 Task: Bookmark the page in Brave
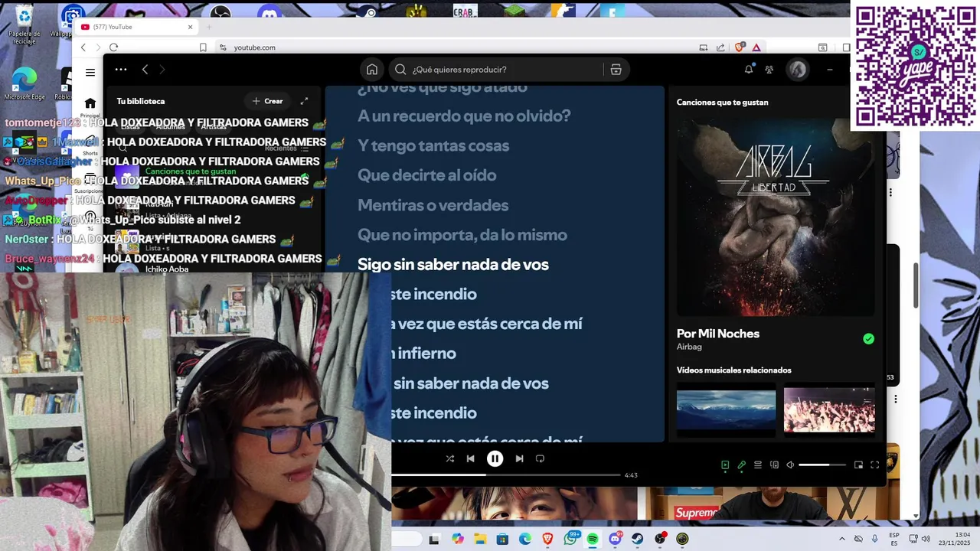tap(203, 47)
